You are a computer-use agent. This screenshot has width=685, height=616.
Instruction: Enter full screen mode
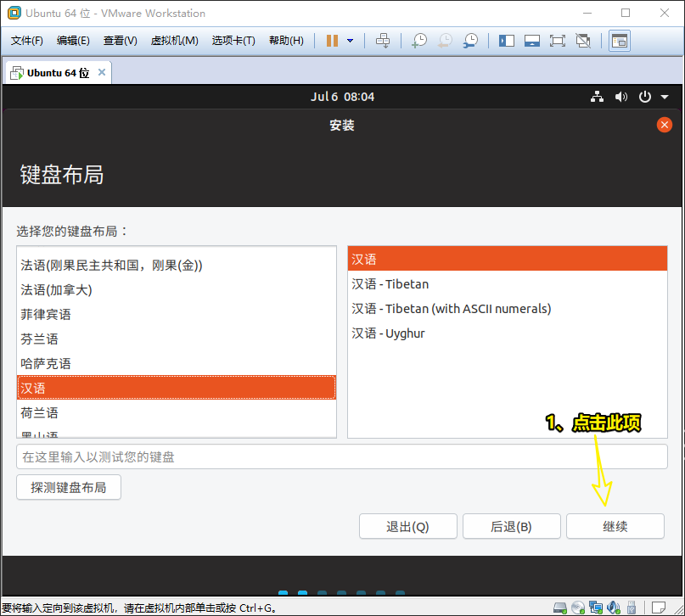point(557,41)
